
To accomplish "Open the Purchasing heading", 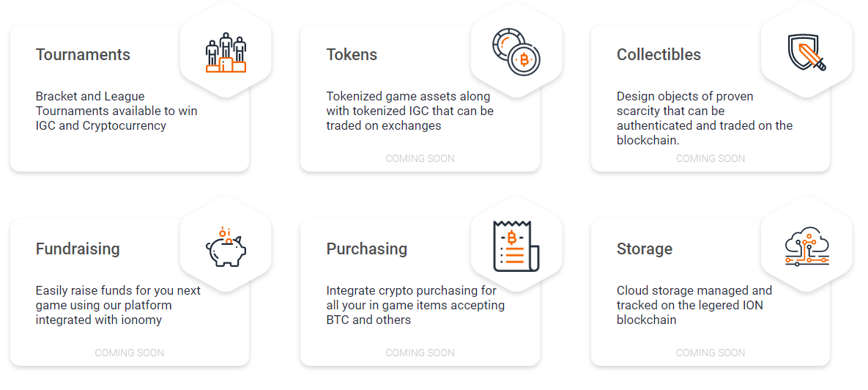I will 367,249.
